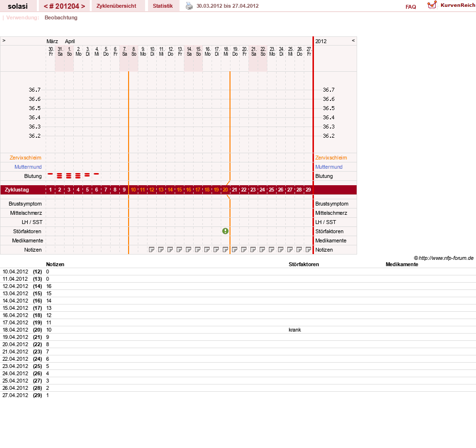This screenshot has height=448, width=476.
Task: Click the Beobachtung usage value
Action: coord(61,17)
